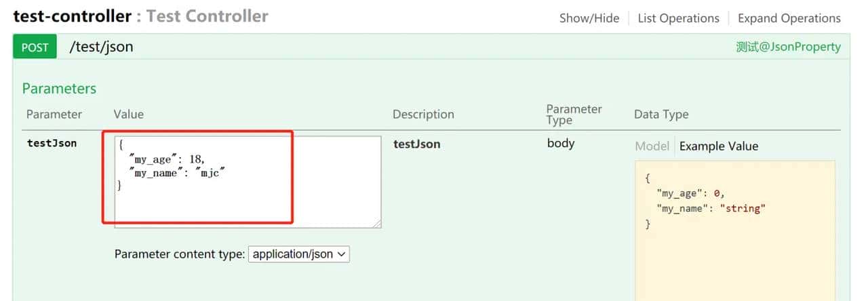Click the Parameters section heading
The width and height of the screenshot is (868, 301).
coord(59,89)
